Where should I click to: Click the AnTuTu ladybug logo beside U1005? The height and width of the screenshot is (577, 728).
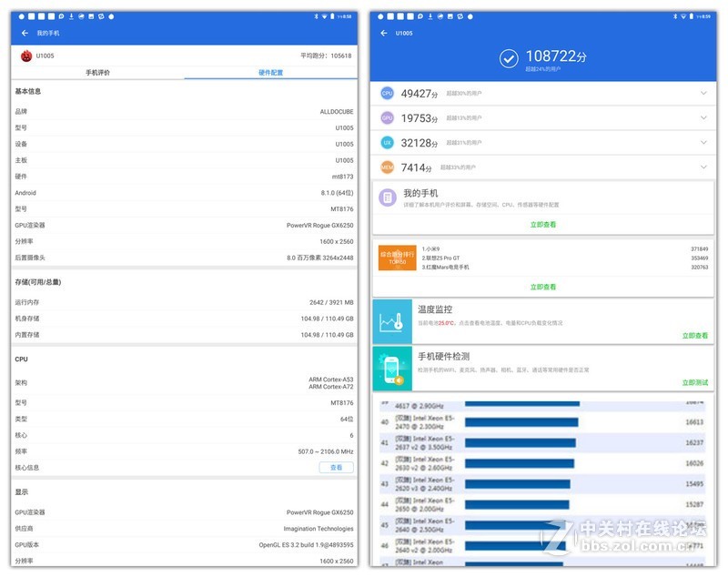point(28,55)
